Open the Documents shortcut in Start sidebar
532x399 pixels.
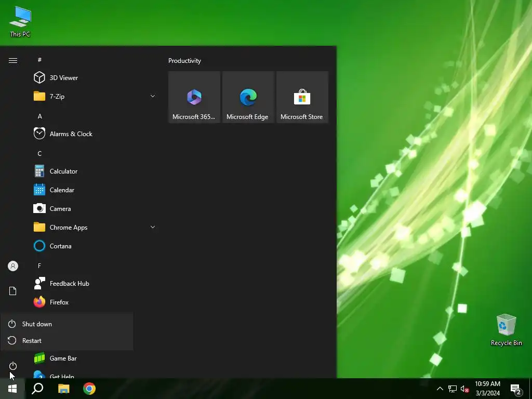(x=13, y=291)
